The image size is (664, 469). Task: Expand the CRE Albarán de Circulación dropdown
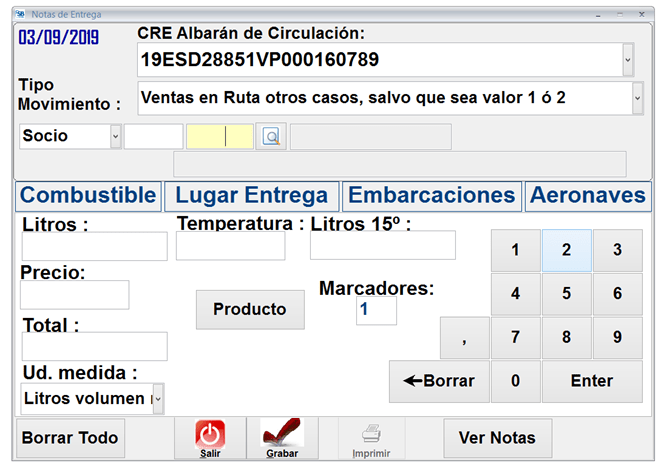pos(628,60)
